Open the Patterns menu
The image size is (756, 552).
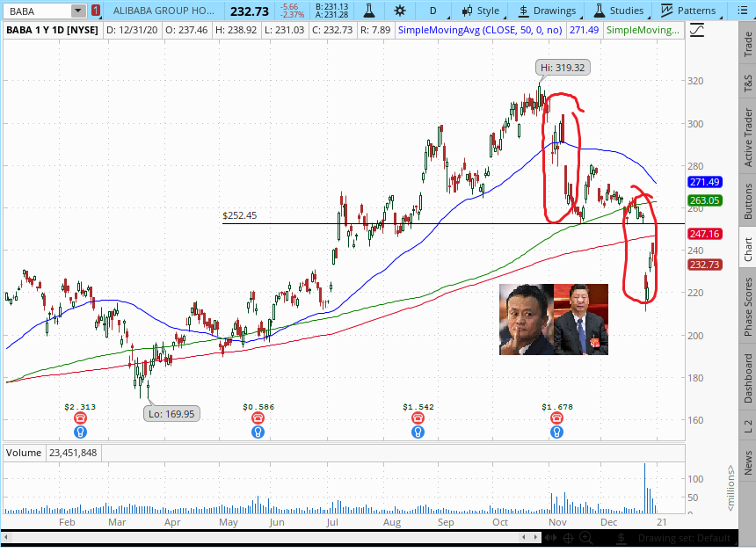point(690,11)
